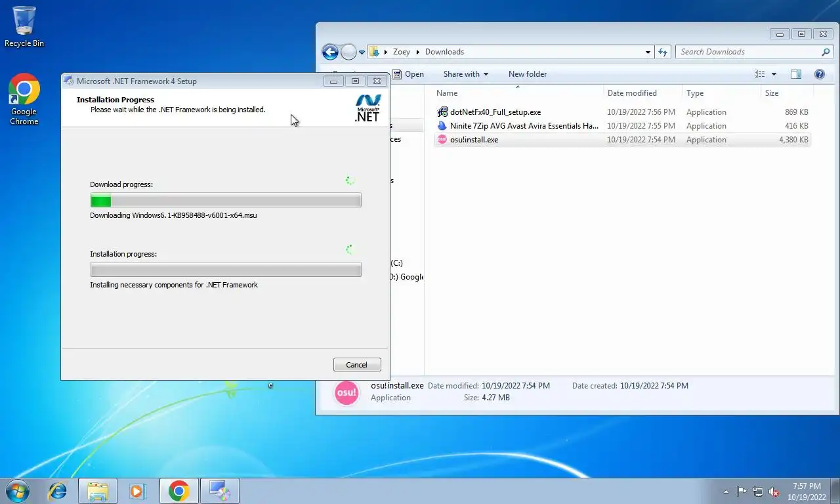Click Zoey in the address breadcrumb

click(x=402, y=52)
